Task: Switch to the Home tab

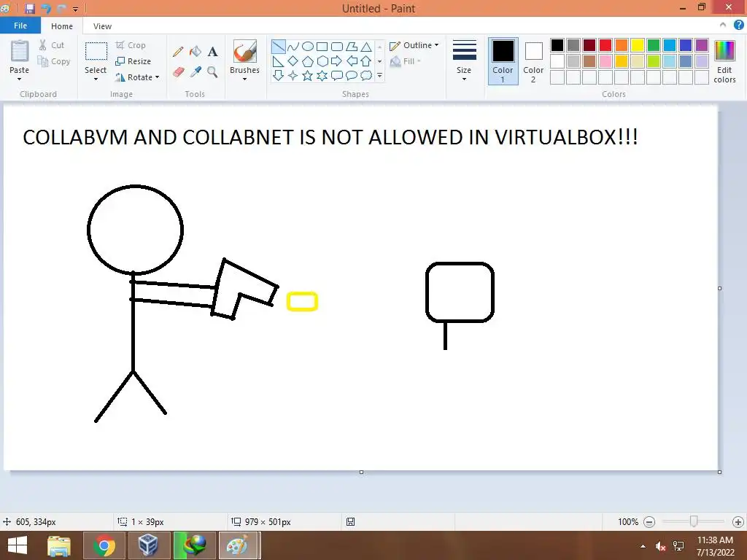Action: point(62,26)
